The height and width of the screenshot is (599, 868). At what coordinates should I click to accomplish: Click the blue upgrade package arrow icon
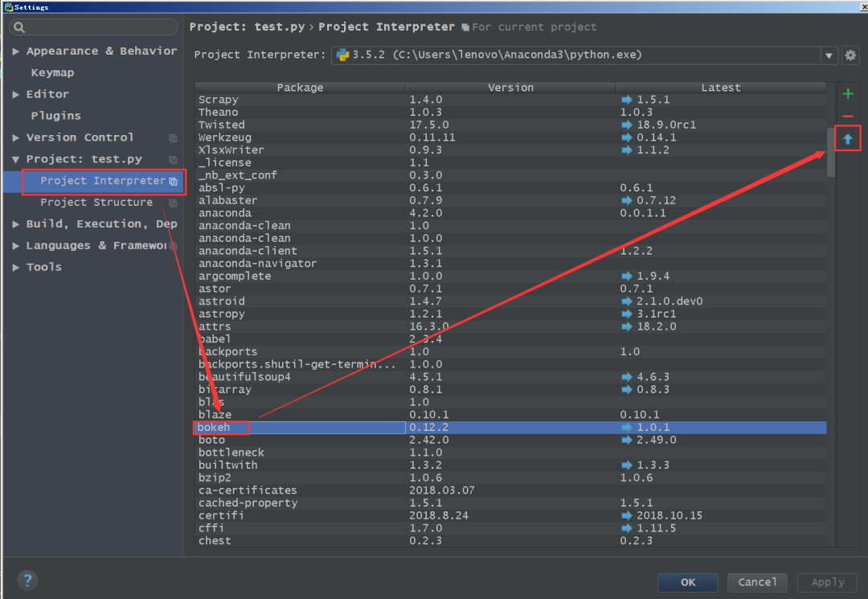click(848, 139)
